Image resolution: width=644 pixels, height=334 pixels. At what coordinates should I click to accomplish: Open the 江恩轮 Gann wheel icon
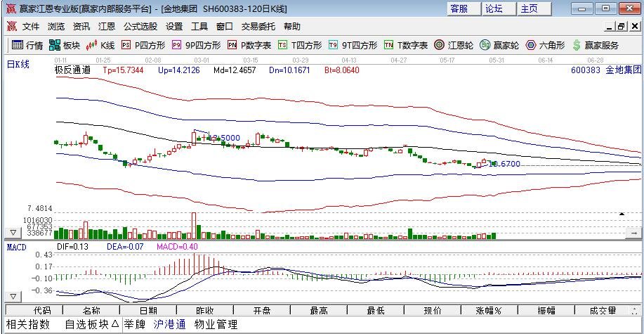pyautogui.click(x=440, y=45)
